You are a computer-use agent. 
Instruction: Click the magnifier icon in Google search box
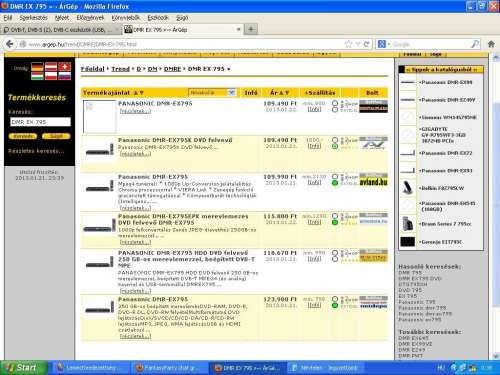click(475, 44)
